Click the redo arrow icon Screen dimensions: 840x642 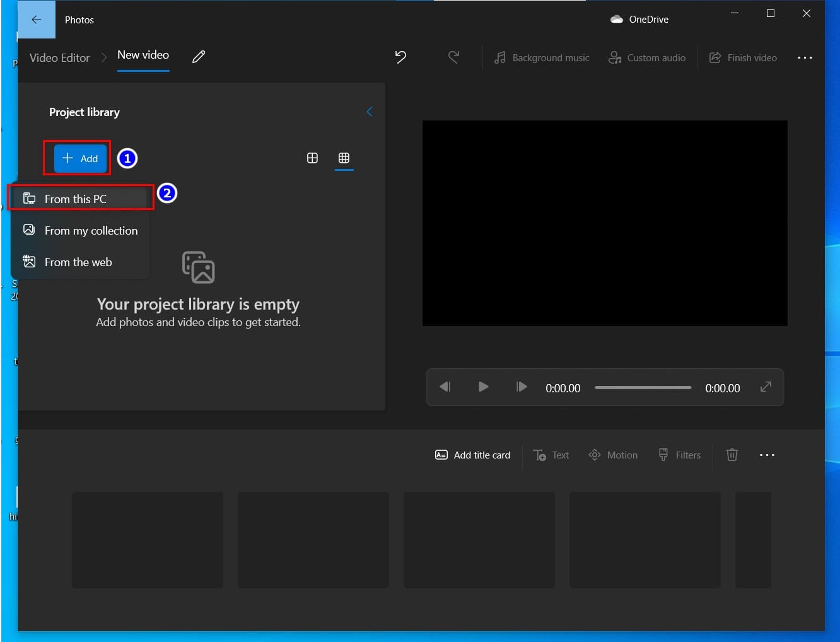click(453, 57)
